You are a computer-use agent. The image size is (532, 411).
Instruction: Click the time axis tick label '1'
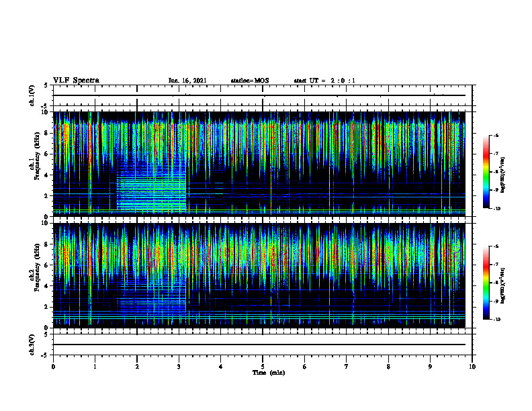(x=95, y=367)
